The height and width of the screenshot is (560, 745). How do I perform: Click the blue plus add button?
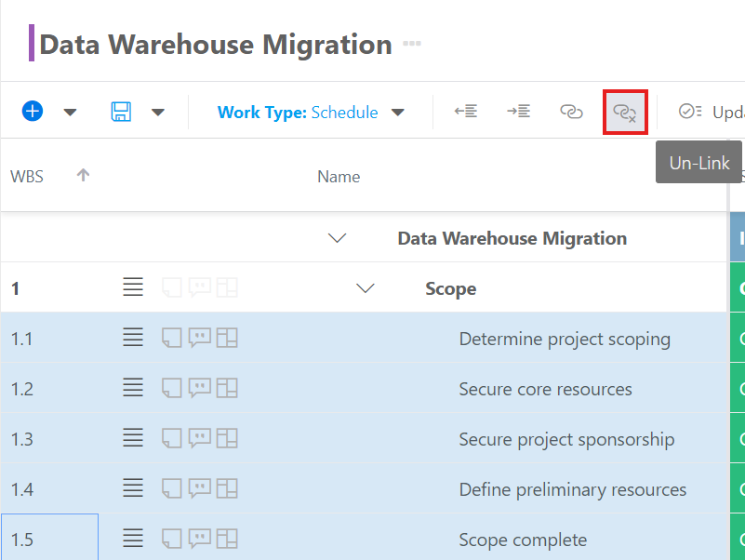33,112
